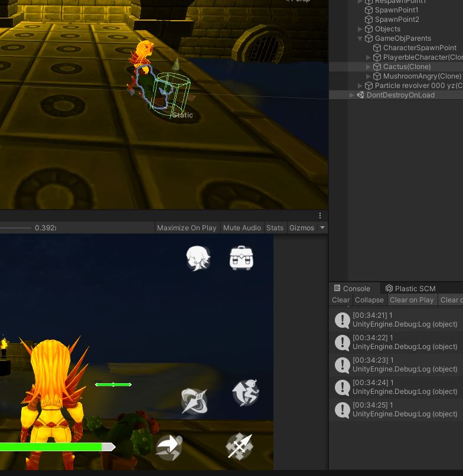This screenshot has width=463, height=476.
Task: Open the Game view three-dot menu
Action: [x=320, y=216]
